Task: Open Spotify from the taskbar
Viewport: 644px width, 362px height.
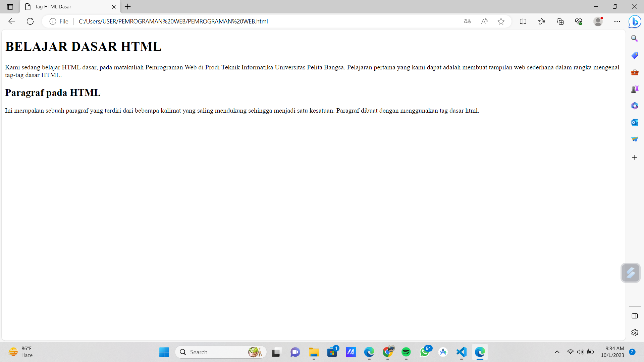Action: click(406, 352)
